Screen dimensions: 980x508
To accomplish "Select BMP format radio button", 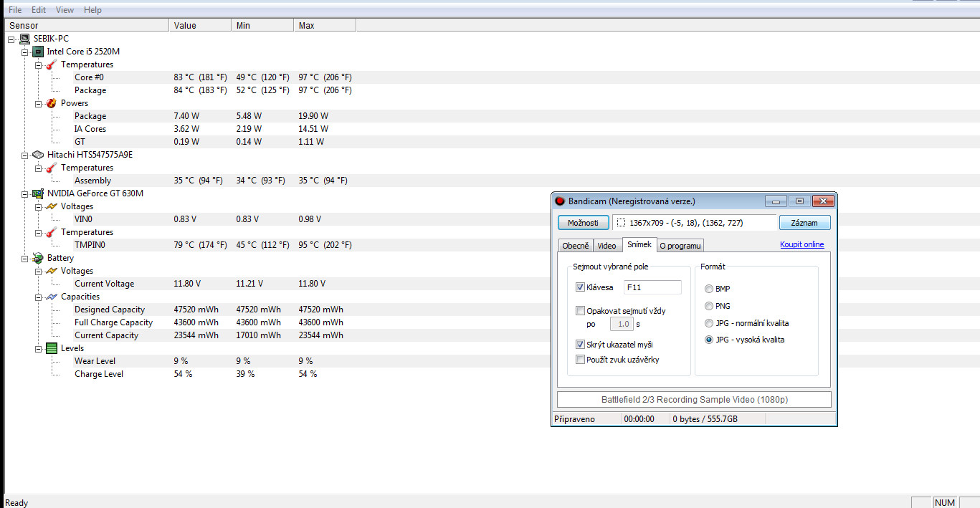I will click(709, 289).
